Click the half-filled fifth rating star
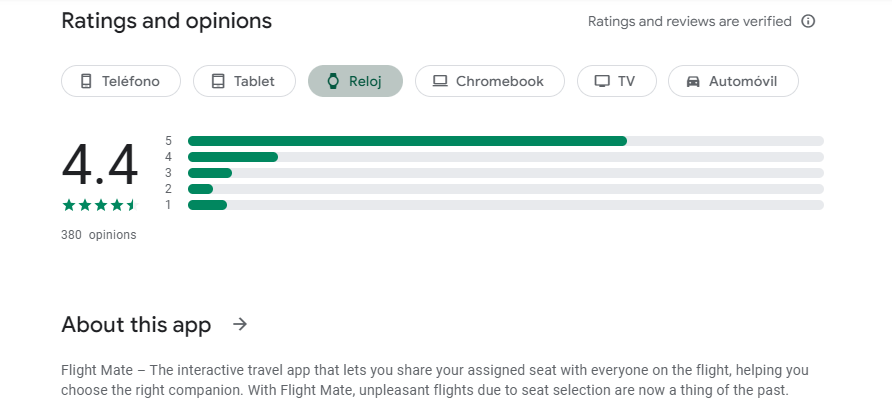This screenshot has height=418, width=892. (131, 205)
